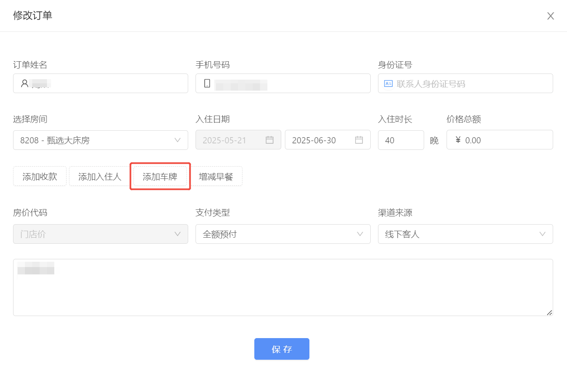Click the textarea resize handle corner
567x392 pixels.
549,313
